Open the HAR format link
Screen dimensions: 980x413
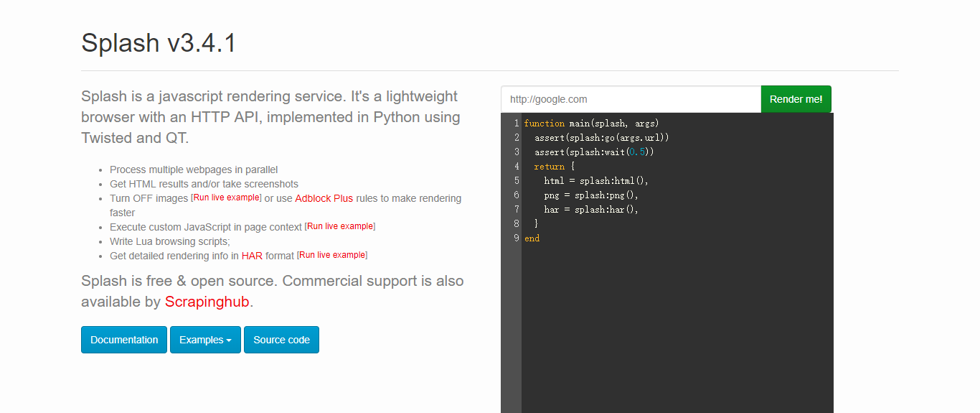[x=252, y=256]
